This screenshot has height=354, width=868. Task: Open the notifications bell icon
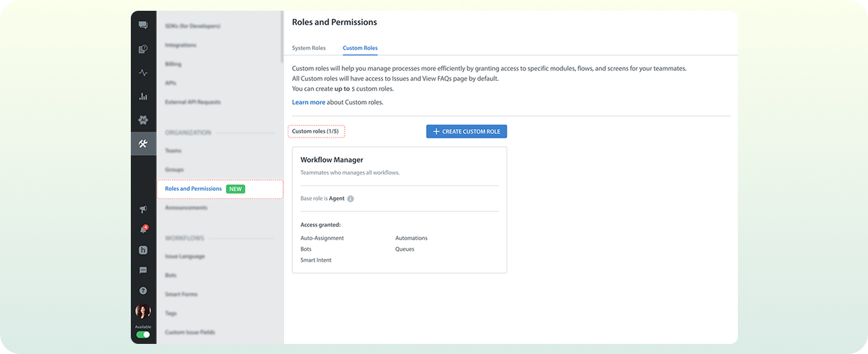point(143,230)
